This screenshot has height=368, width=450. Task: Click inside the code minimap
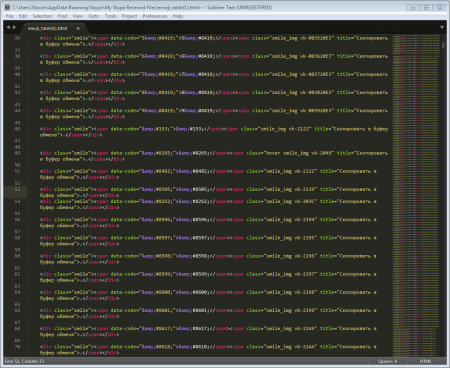click(x=416, y=195)
